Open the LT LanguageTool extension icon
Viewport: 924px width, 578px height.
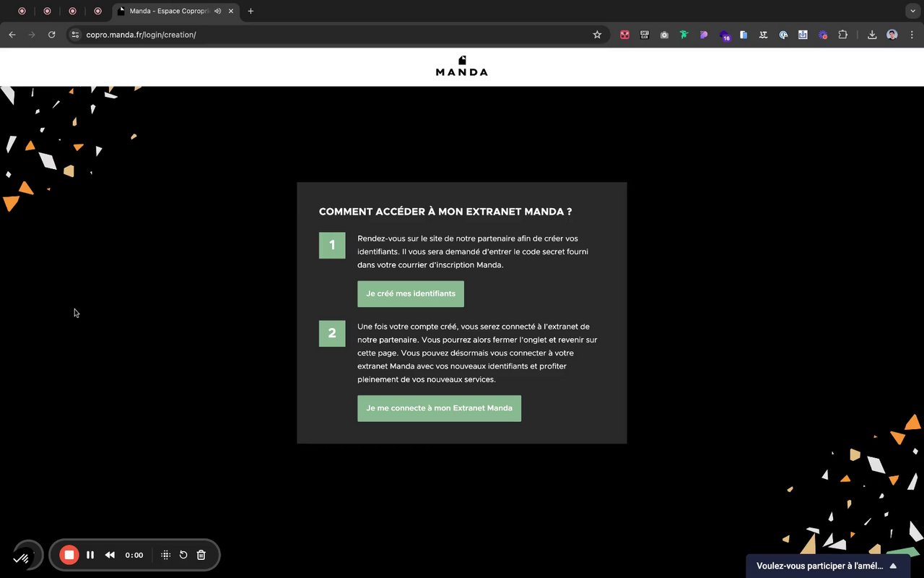763,35
